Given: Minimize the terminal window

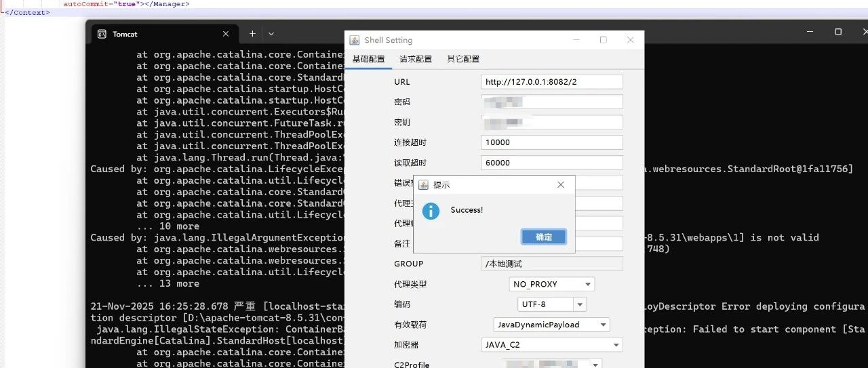Looking at the screenshot, I should pyautogui.click(x=811, y=32).
